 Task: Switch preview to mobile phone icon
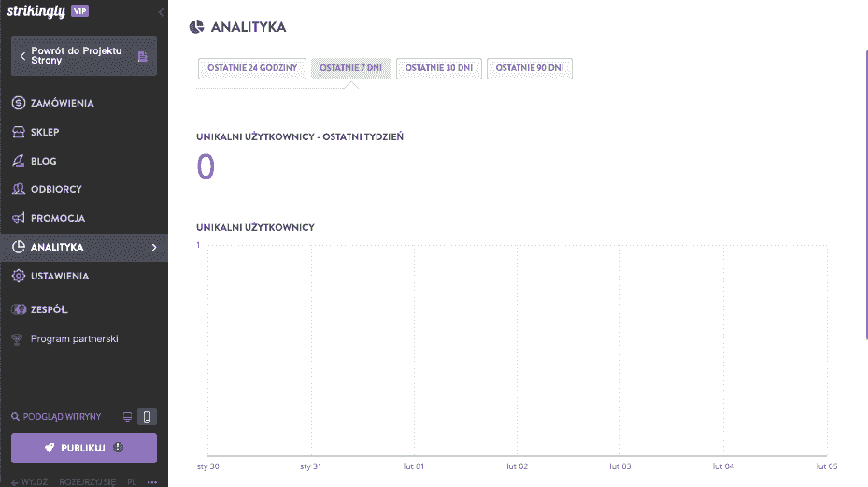[148, 417]
